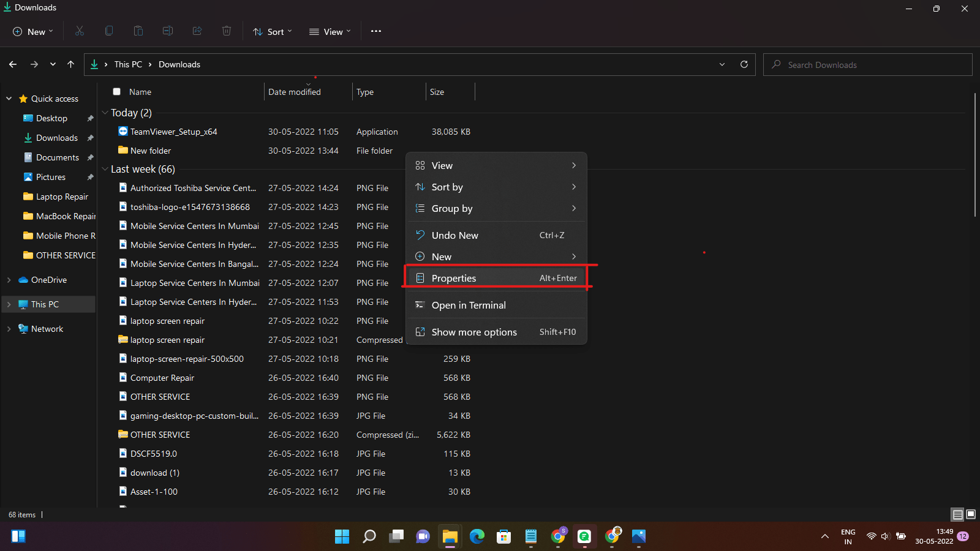Click This PC in the breadcrumb path
Screen dimensions: 980x551
coord(127,64)
